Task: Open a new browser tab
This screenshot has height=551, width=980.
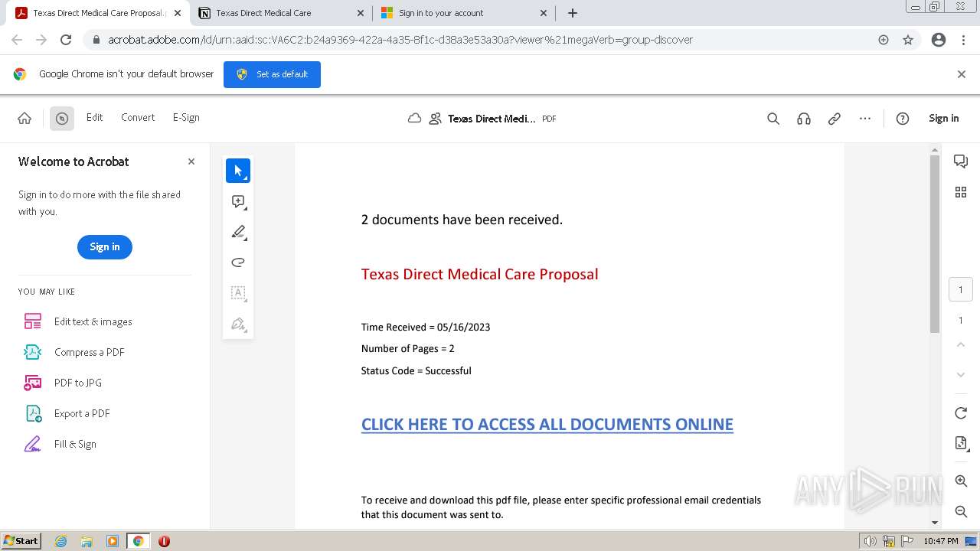Action: click(x=573, y=13)
